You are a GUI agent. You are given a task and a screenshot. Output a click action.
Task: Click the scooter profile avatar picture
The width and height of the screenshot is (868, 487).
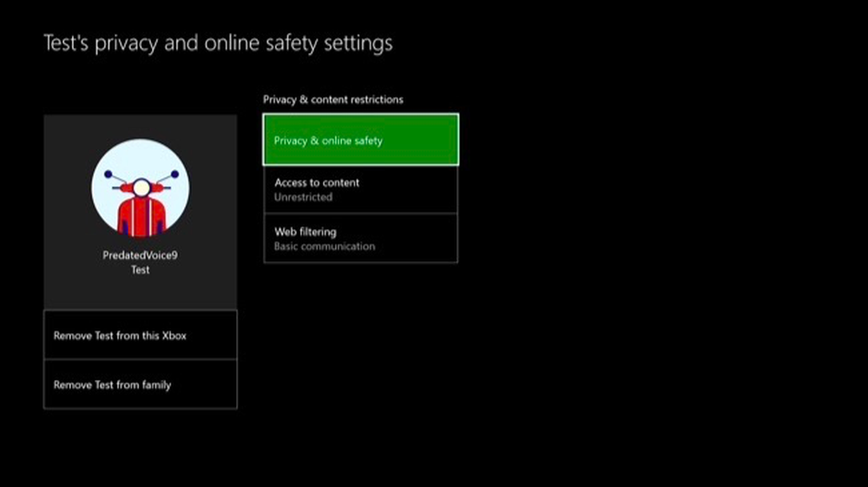coord(140,188)
